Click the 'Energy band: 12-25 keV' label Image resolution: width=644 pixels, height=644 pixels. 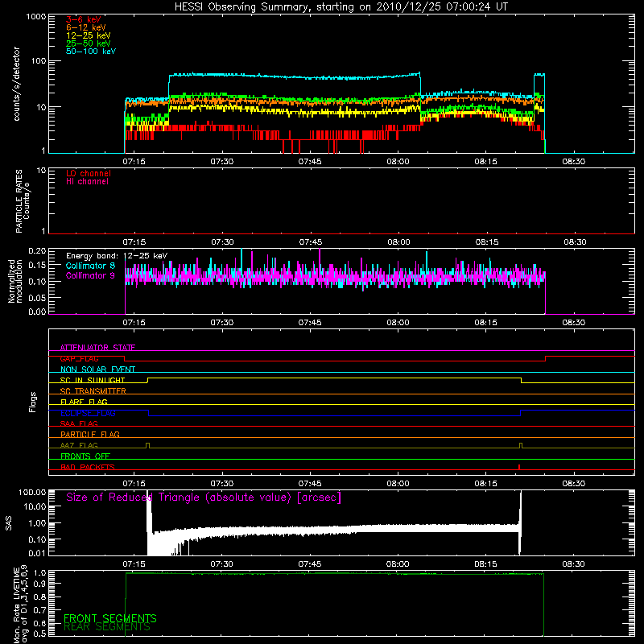tap(117, 256)
